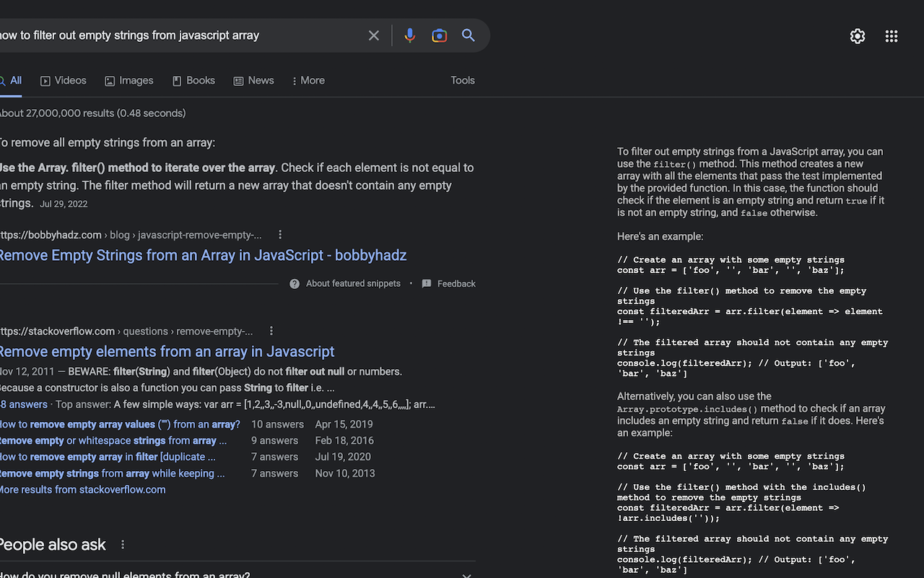924x578 pixels.
Task: Open the answers link under Stack Overflow result
Action: tap(24, 405)
